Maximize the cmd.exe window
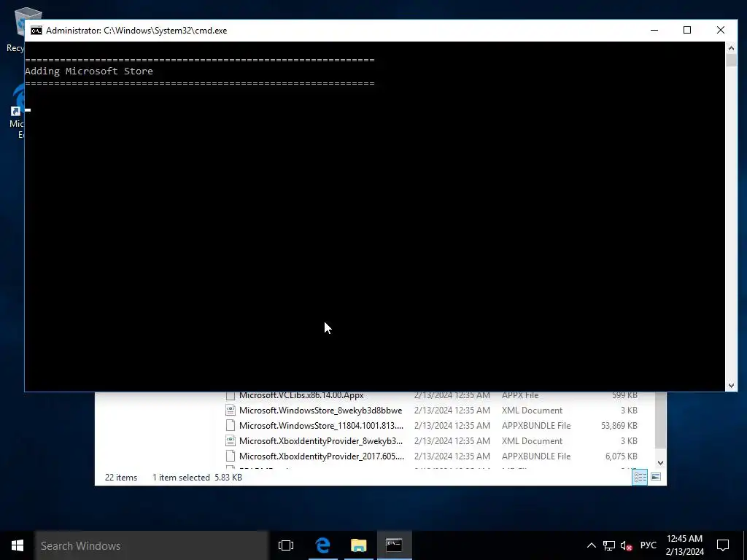Screen dimensions: 747x560 click(687, 31)
